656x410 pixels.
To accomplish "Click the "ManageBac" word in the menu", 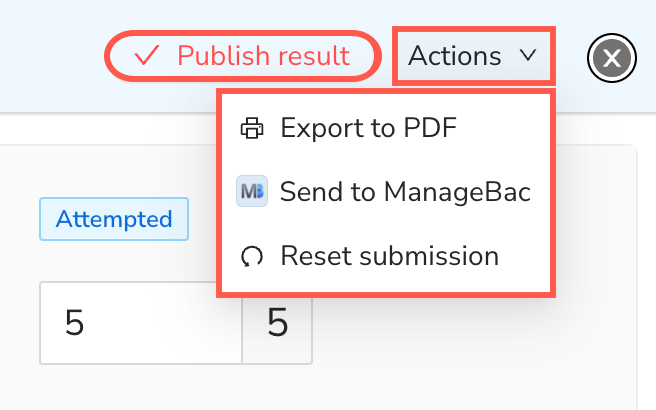I will pyautogui.click(x=457, y=192).
